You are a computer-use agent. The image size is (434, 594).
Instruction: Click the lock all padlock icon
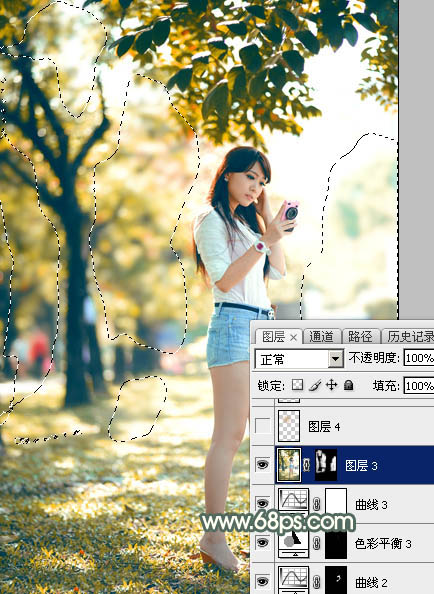(348, 385)
